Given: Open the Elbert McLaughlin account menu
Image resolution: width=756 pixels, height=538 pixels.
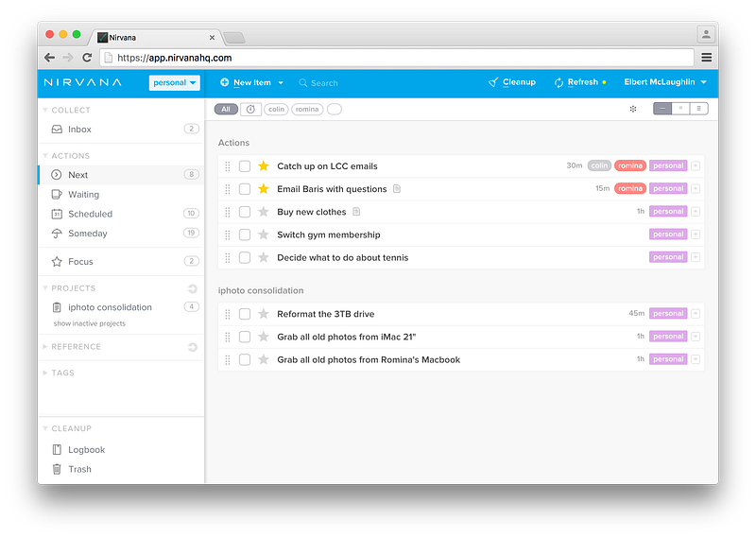Looking at the screenshot, I should [x=665, y=82].
